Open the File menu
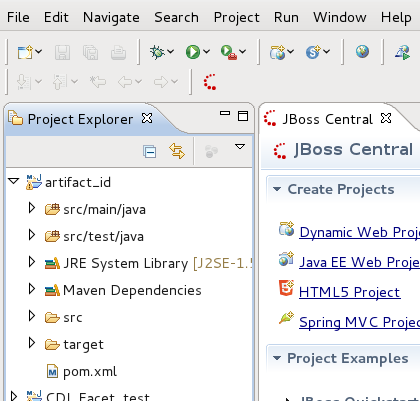 18,17
